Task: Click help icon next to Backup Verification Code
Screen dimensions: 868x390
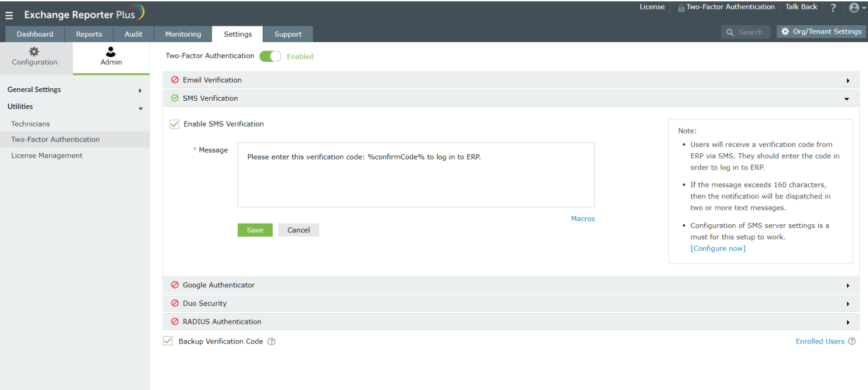Action: [x=272, y=341]
